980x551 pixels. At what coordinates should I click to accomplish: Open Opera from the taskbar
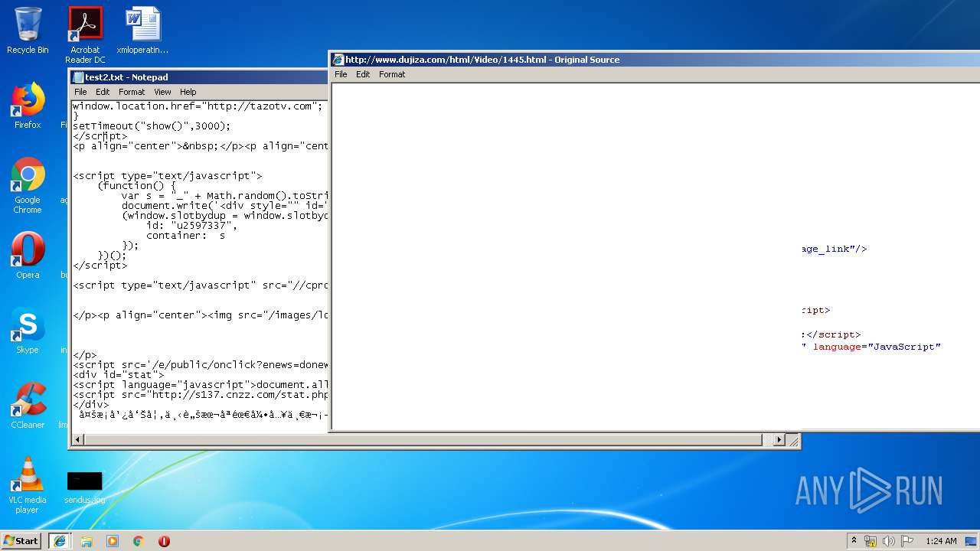[x=164, y=541]
